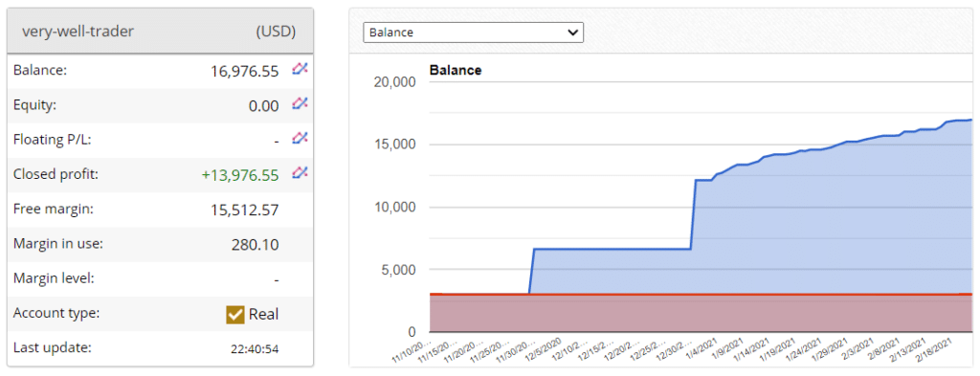Click the chart icon beside Equity
980x376 pixels.
click(x=300, y=105)
